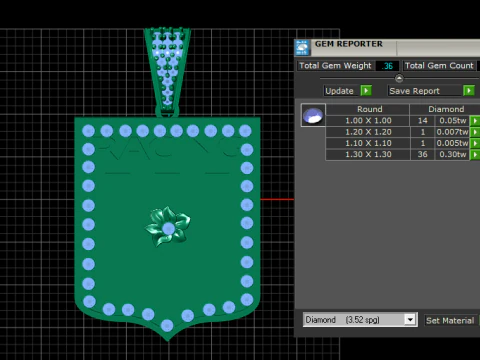
Task: Click the 0.005tw weight cell
Action: click(452, 143)
